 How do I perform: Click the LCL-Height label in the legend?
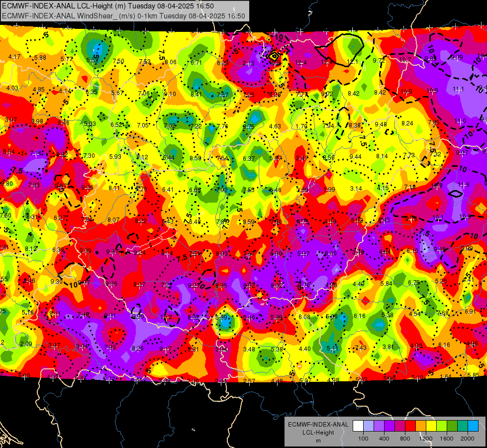[318, 433]
